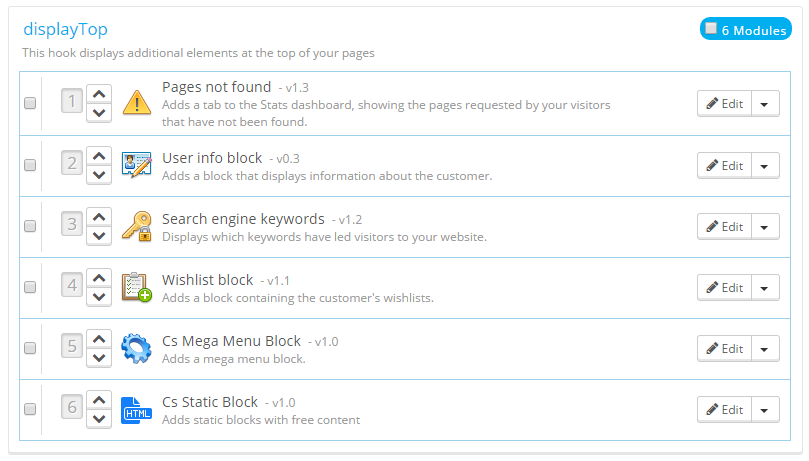This screenshot has width=809, height=461.
Task: Move Cs Static Block module up
Action: click(x=99, y=399)
